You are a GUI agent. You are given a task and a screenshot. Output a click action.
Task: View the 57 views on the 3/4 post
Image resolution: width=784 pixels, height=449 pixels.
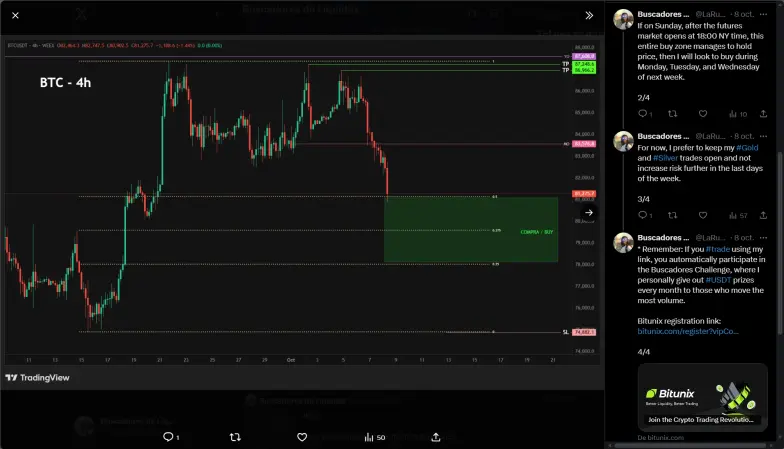pos(738,215)
